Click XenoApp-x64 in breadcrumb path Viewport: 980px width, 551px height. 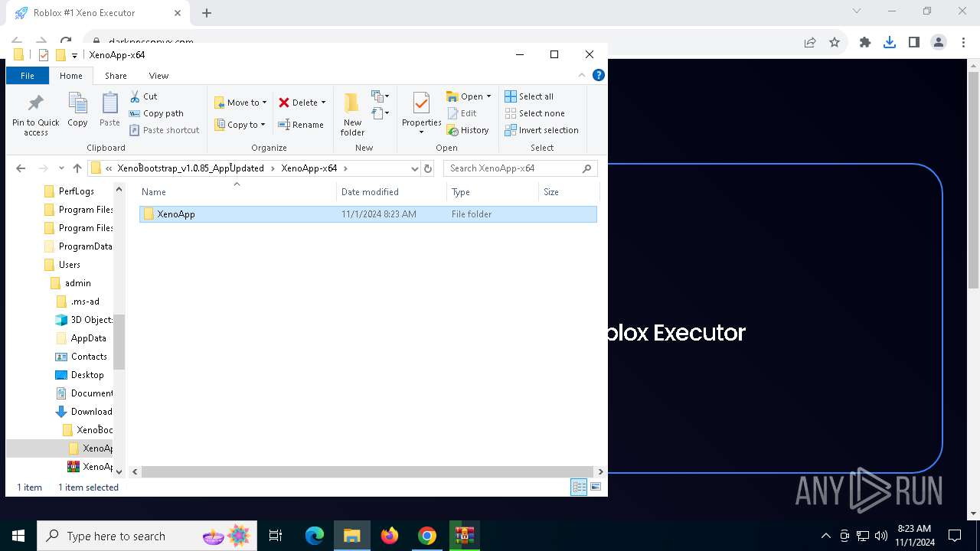click(x=309, y=168)
